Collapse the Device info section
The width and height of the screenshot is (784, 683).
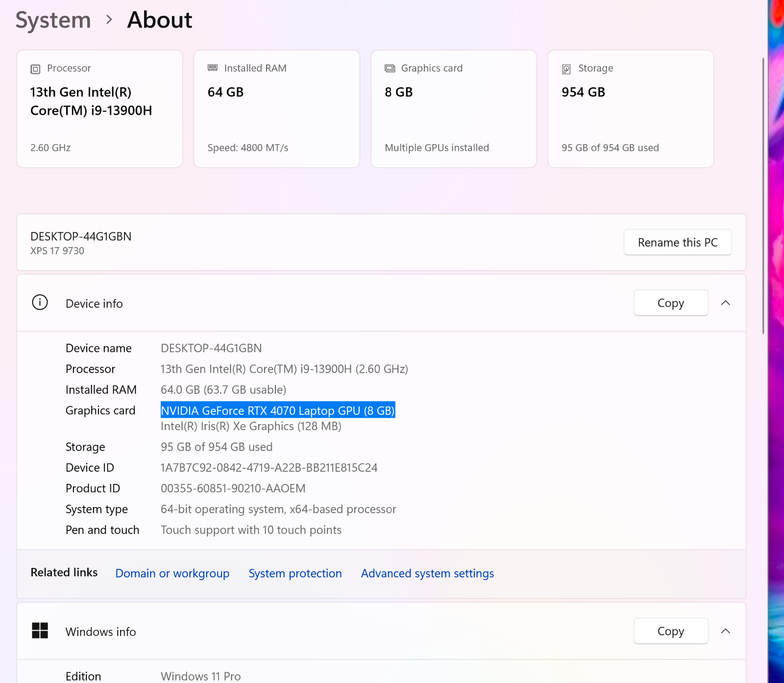point(726,303)
